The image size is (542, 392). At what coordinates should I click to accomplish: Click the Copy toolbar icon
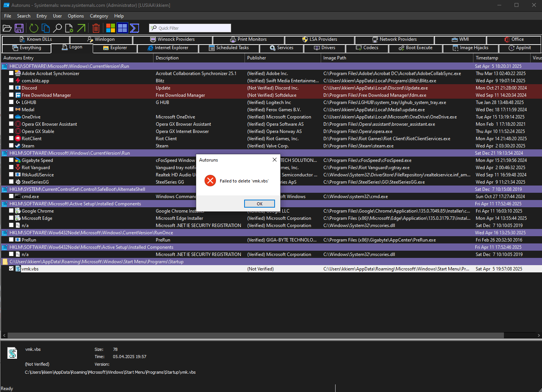tap(46, 28)
